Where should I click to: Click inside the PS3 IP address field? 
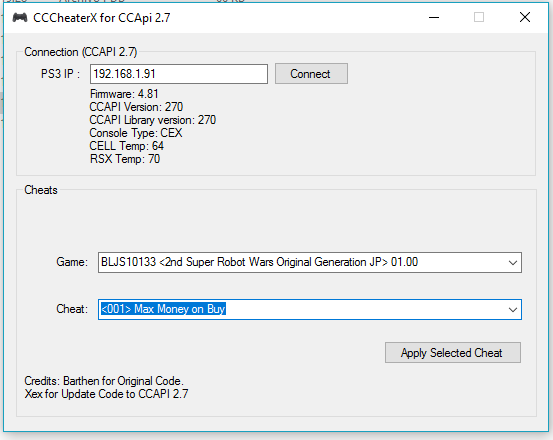point(179,74)
